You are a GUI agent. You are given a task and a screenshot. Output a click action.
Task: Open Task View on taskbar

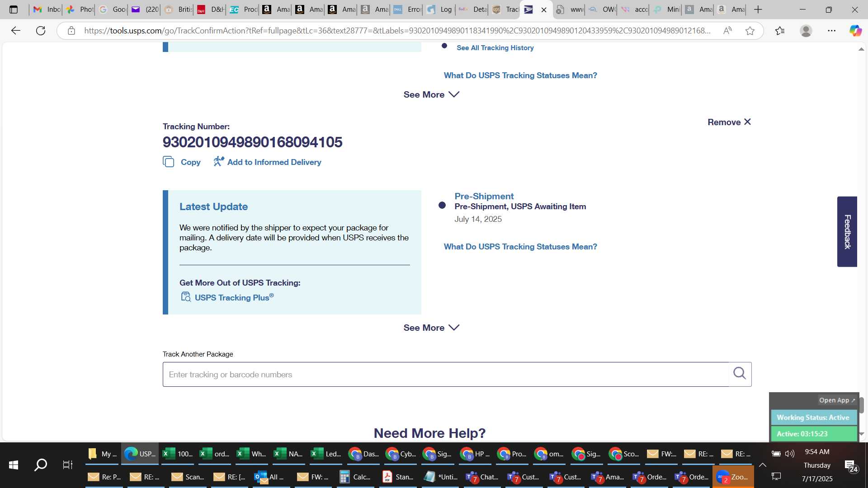pos(67,465)
